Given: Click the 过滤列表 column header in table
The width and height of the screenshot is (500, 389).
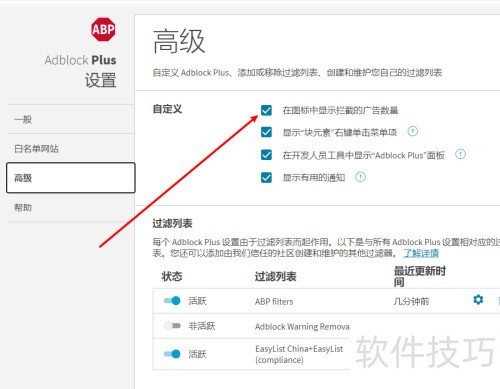Looking at the screenshot, I should point(276,276).
